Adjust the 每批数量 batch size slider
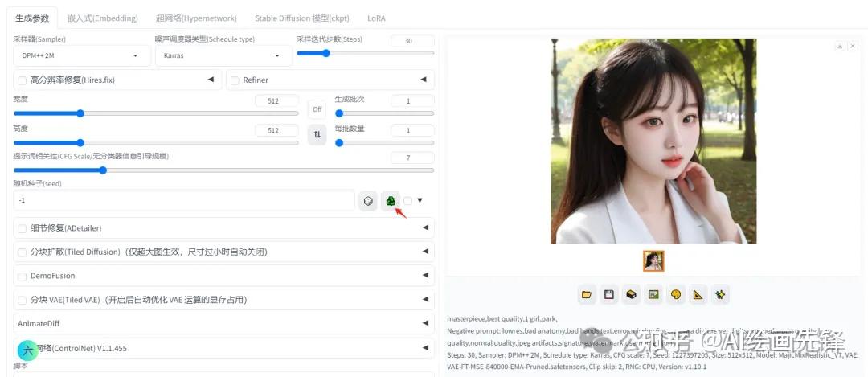868x377 pixels. pyautogui.click(x=384, y=142)
